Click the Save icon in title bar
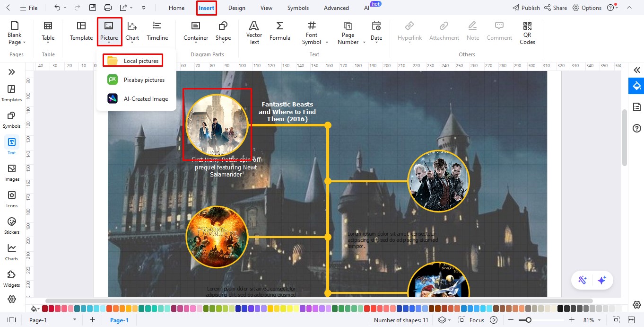This screenshot has height=327, width=644. pyautogui.click(x=93, y=8)
